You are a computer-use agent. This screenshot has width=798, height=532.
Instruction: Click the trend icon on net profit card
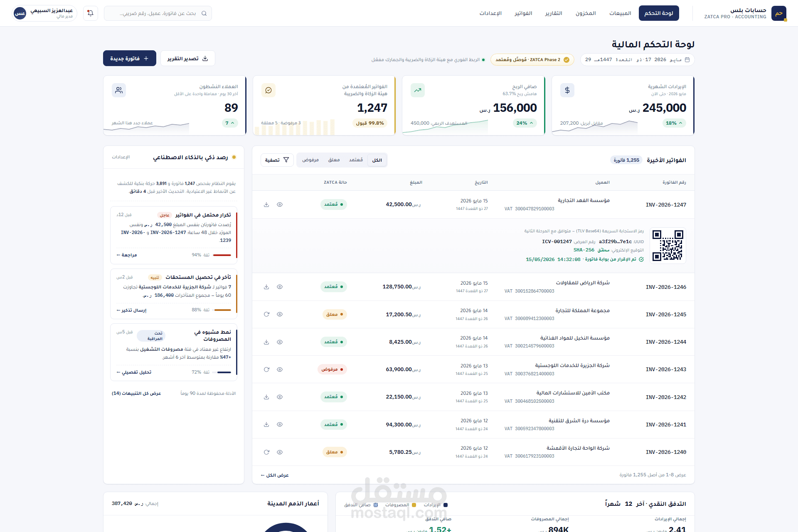(418, 90)
